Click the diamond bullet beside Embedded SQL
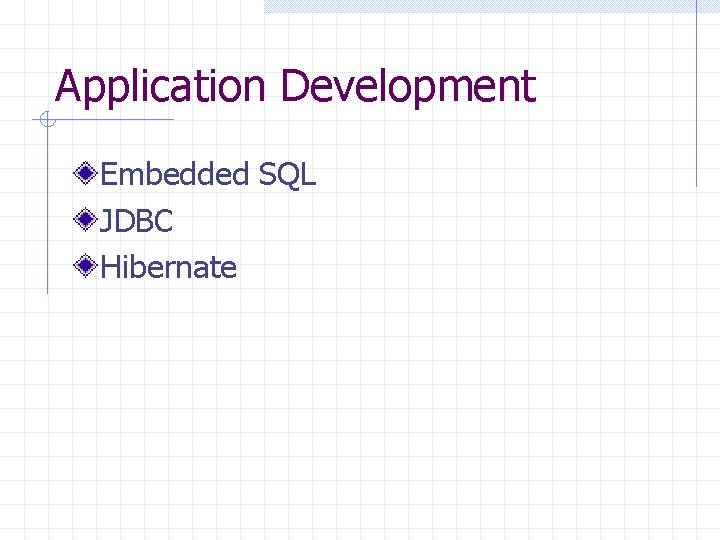 (x=85, y=173)
